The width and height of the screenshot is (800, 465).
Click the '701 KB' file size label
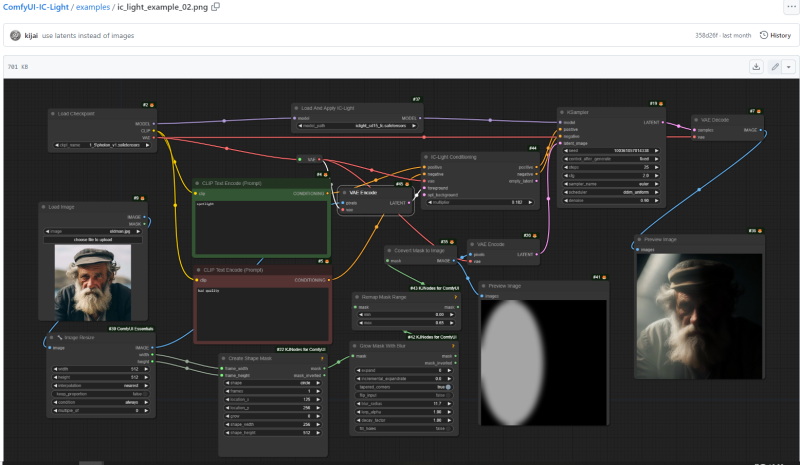(18, 67)
